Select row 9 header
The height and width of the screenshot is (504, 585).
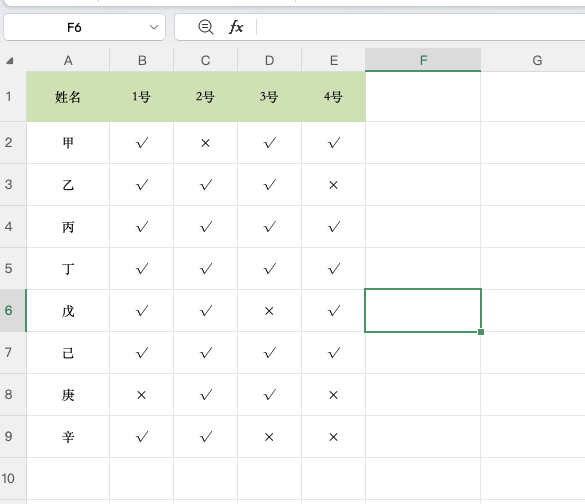(x=13, y=436)
